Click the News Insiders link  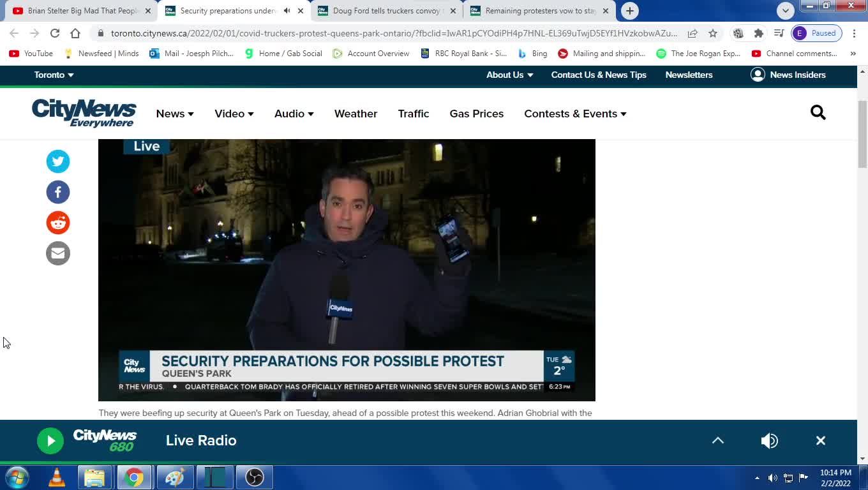798,75
